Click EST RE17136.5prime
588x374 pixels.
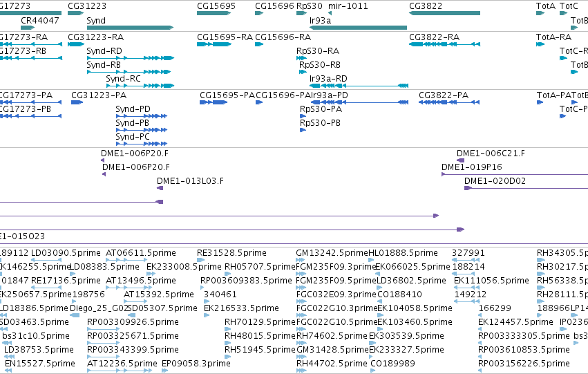[46, 288]
